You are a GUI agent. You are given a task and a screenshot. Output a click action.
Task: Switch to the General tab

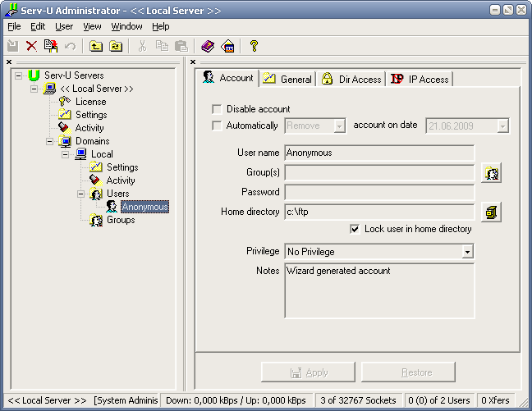pyautogui.click(x=287, y=79)
